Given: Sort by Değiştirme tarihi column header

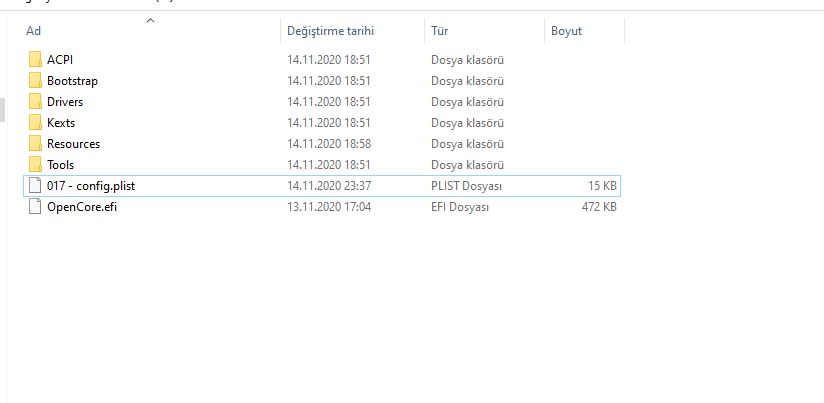Looking at the screenshot, I should [x=330, y=31].
